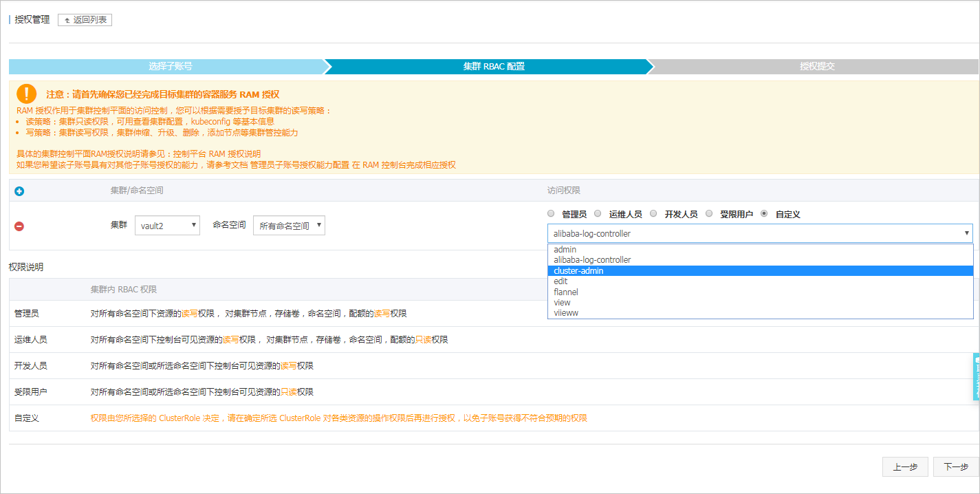This screenshot has height=494, width=980.
Task: Choose flannel from the ClusterRole list
Action: (x=760, y=292)
